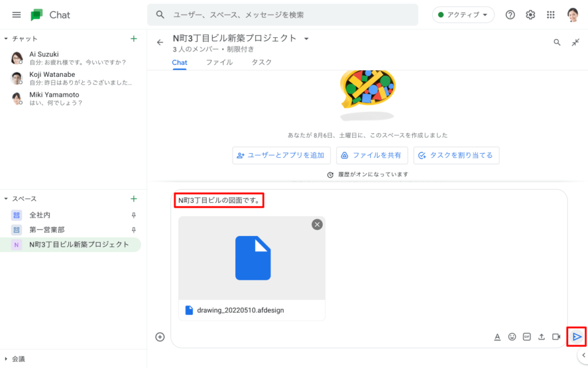
Task: Switch to the タスク tab
Action: 261,62
